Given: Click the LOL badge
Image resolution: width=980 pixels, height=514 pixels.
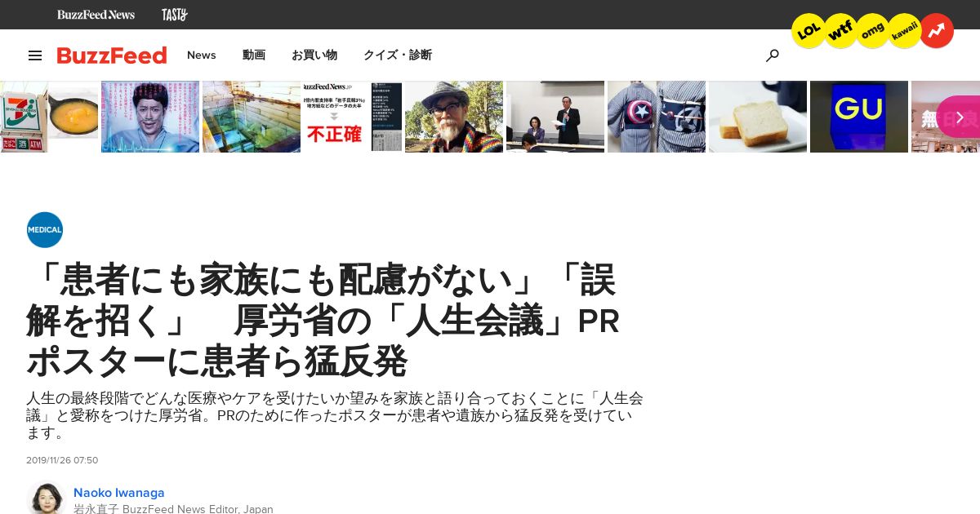Looking at the screenshot, I should click(x=808, y=31).
